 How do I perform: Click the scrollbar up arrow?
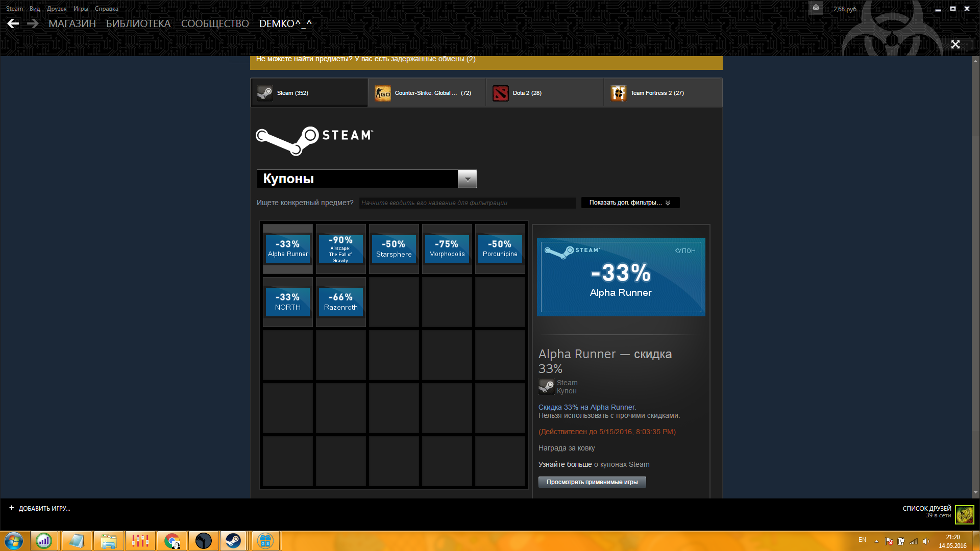click(975, 61)
